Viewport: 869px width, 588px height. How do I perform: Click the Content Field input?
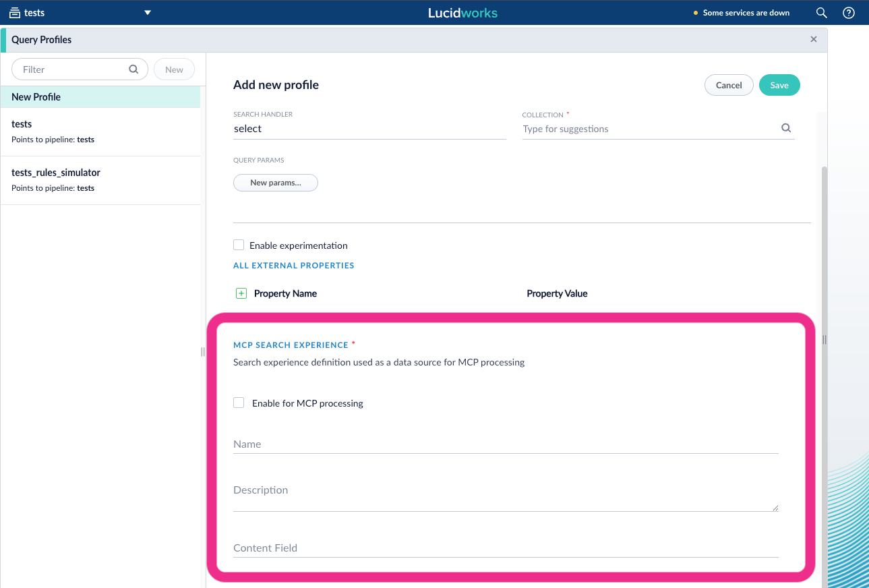[506, 548]
